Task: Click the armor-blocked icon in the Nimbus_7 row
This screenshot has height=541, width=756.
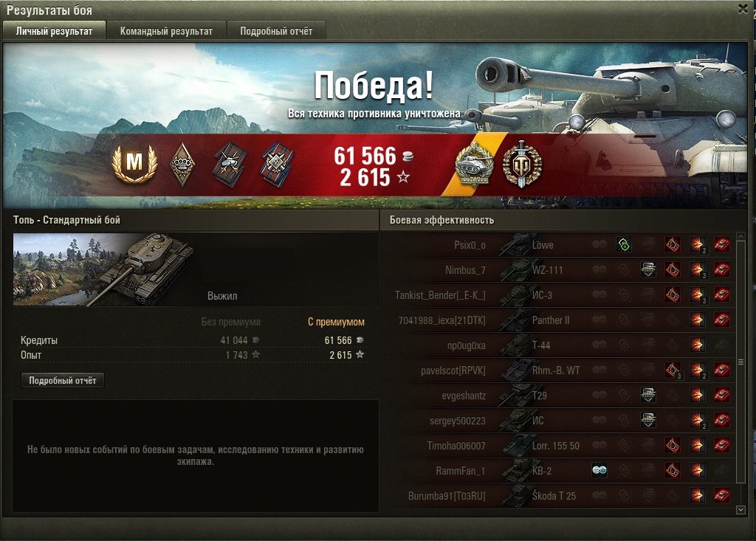Action: tap(648, 269)
